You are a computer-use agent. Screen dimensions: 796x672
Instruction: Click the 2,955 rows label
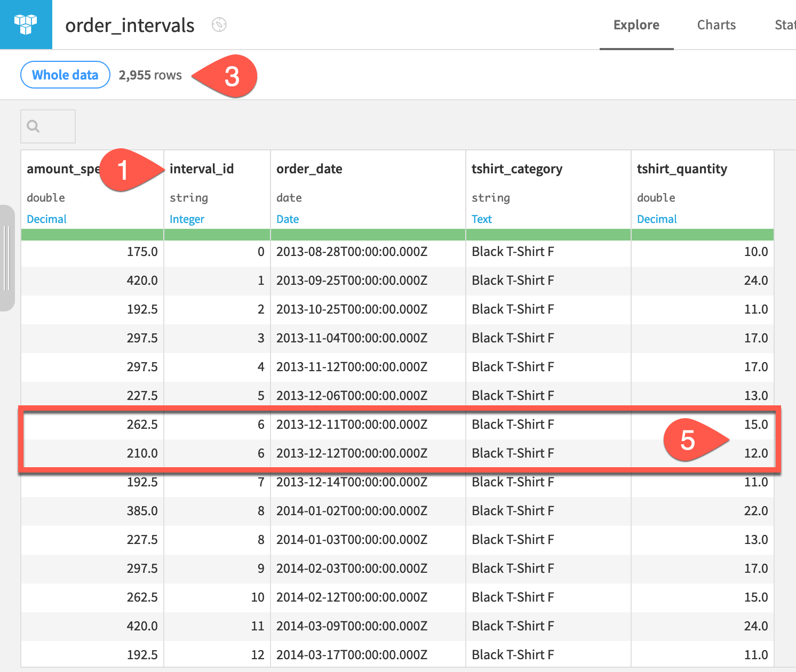coord(150,75)
